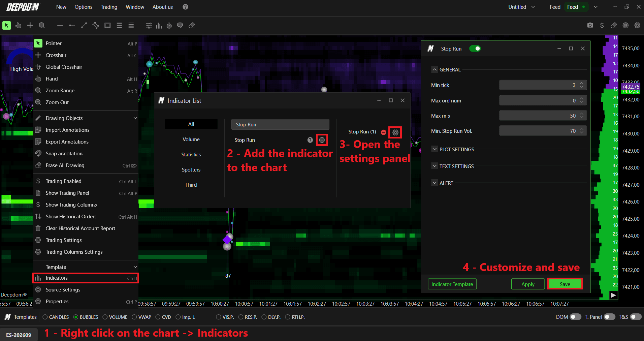
Task: Pause the feed with the pause icon
Action: coord(625,25)
